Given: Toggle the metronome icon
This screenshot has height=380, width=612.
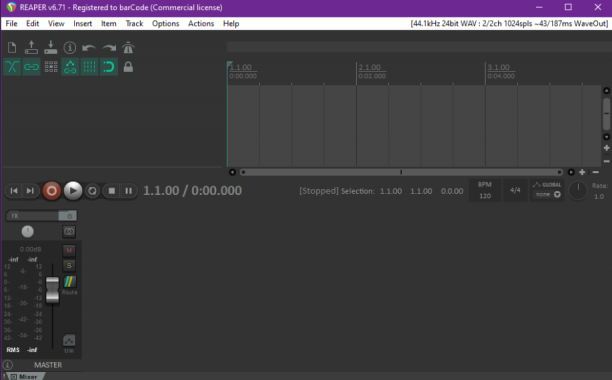Looking at the screenshot, I should pos(128,48).
